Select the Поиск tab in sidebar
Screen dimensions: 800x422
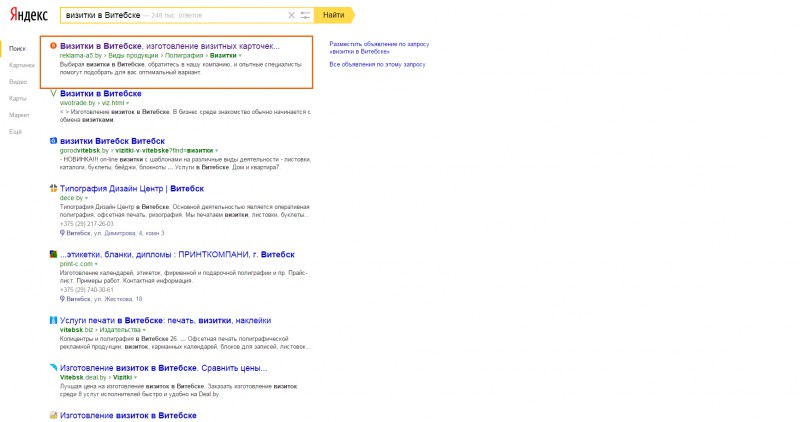click(17, 48)
